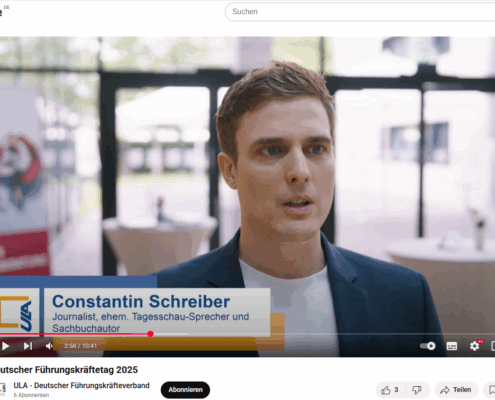Image resolution: width=495 pixels, height=400 pixels.
Task: Save video using bookmark icon beside Teilen
Action: [x=491, y=390]
